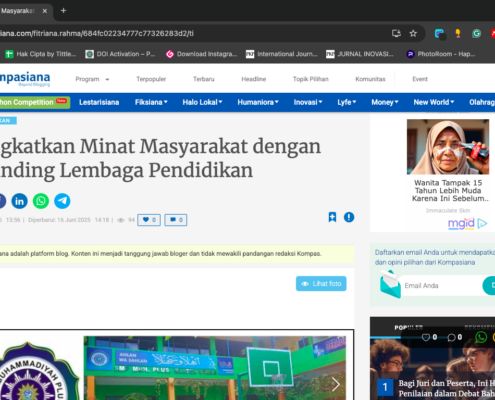Click the ad choices triangle icon
The width and height of the screenshot is (495, 400).
click(x=482, y=223)
